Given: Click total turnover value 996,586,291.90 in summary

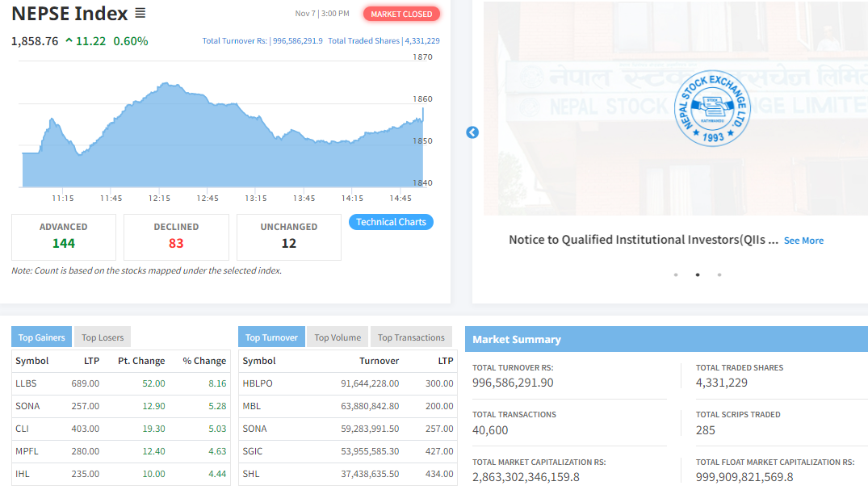Looking at the screenshot, I should (x=513, y=383).
